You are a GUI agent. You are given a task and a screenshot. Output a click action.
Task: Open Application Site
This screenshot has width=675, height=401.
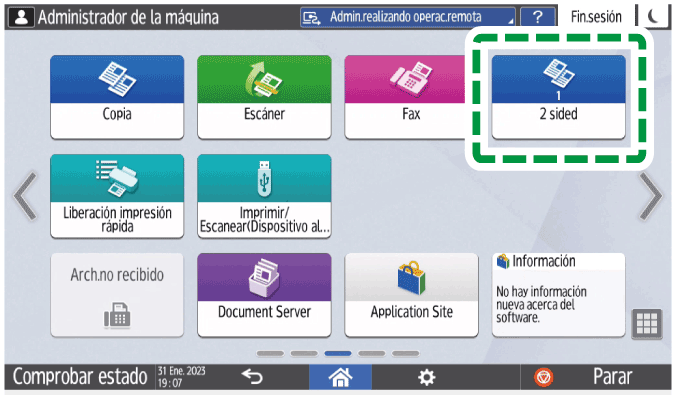pyautogui.click(x=412, y=295)
